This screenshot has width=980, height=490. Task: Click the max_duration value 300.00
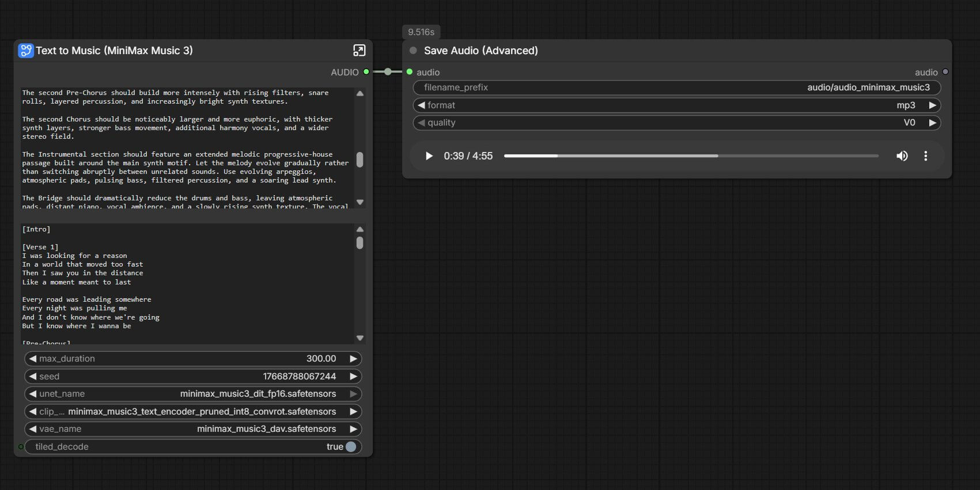(x=321, y=359)
